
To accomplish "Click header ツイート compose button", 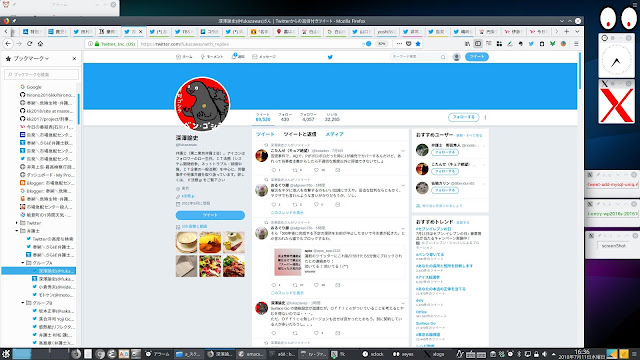I will [x=476, y=57].
